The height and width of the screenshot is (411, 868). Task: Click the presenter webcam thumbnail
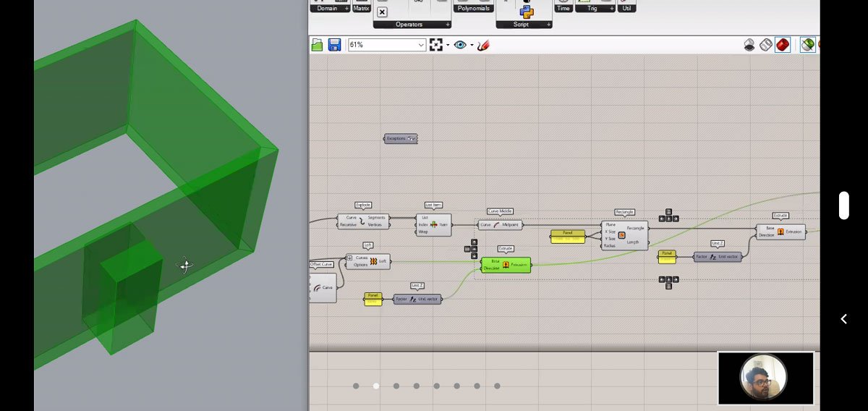coord(765,378)
